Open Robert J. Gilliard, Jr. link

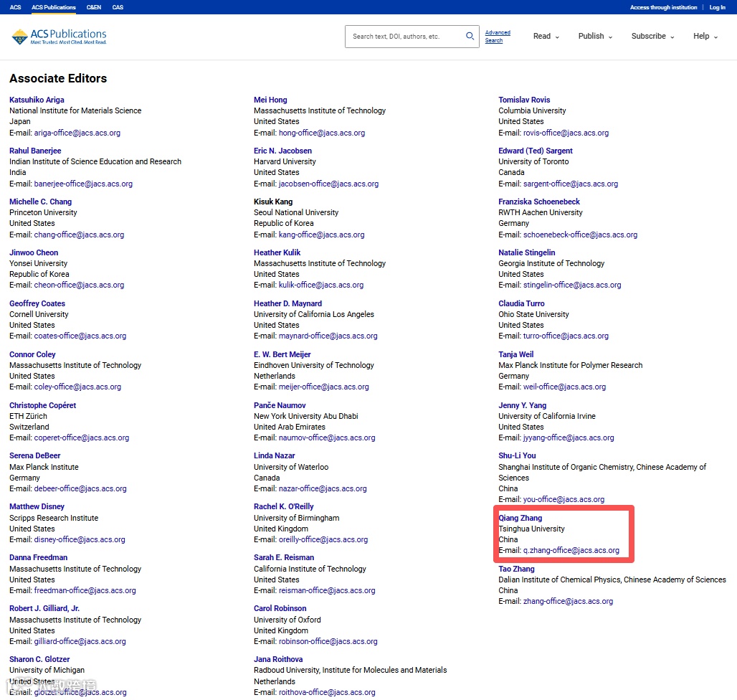point(44,608)
